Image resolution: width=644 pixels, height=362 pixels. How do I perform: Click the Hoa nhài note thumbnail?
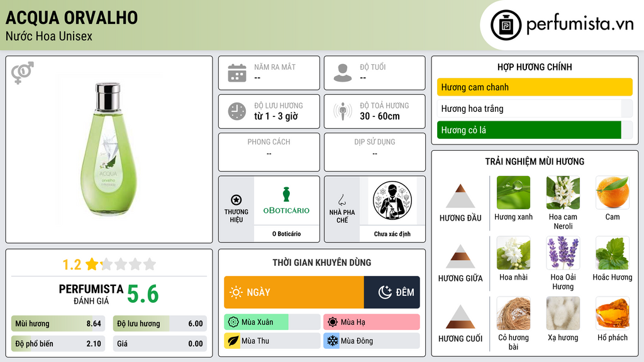(x=513, y=253)
